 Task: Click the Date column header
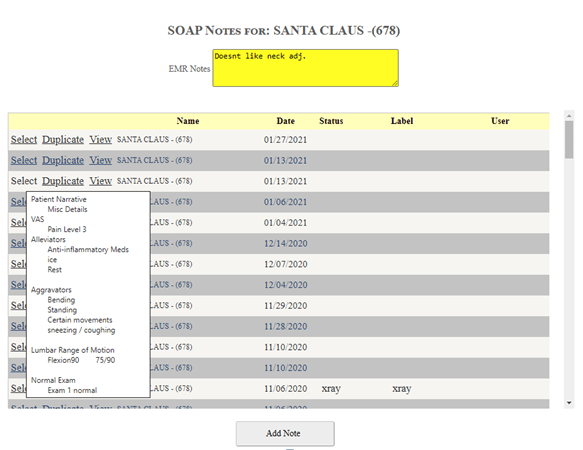pos(286,121)
